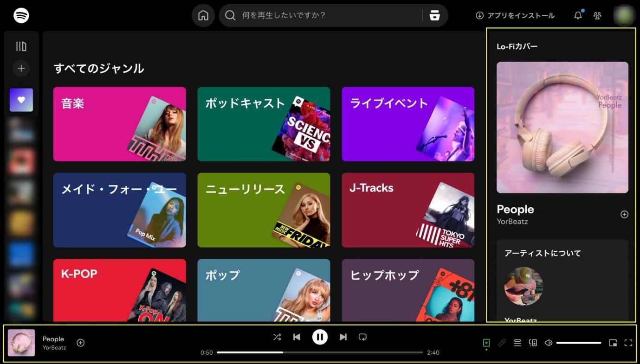Open the K-POP genre card
The height and width of the screenshot is (364, 640).
[120, 290]
